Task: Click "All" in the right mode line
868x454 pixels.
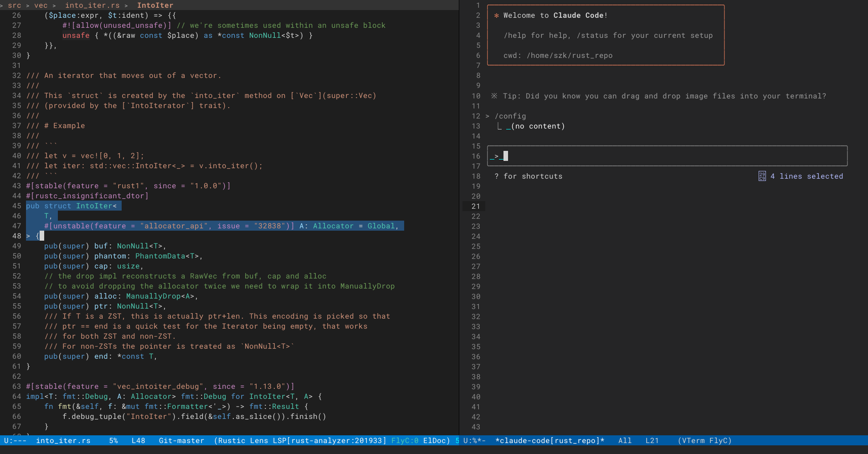Action: click(625, 441)
